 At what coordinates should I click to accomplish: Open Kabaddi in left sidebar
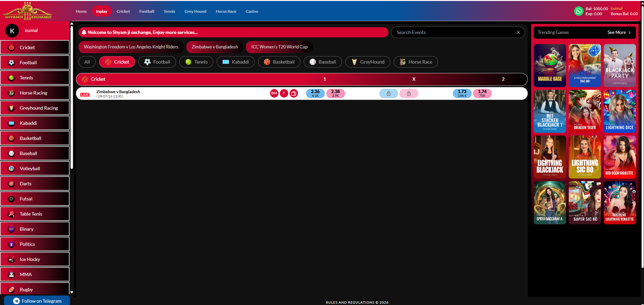[x=35, y=123]
